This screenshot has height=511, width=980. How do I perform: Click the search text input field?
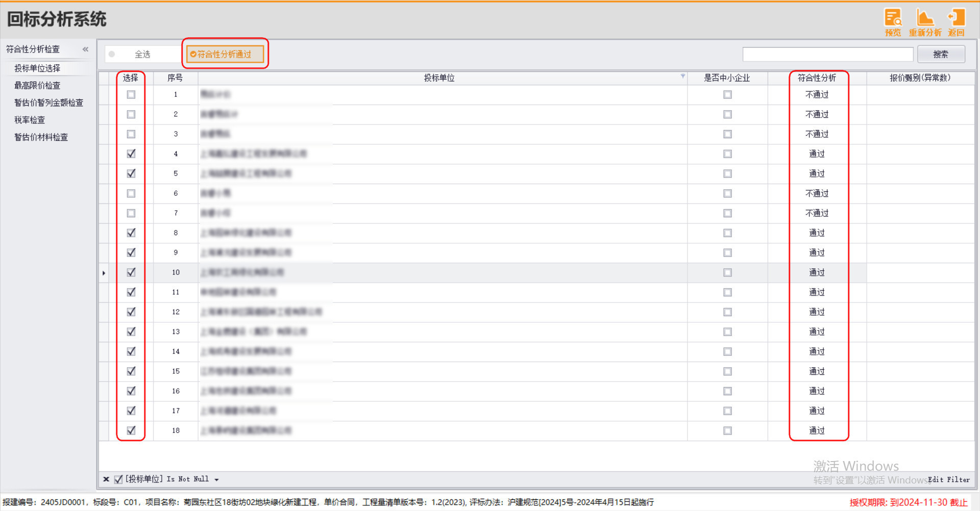827,54
